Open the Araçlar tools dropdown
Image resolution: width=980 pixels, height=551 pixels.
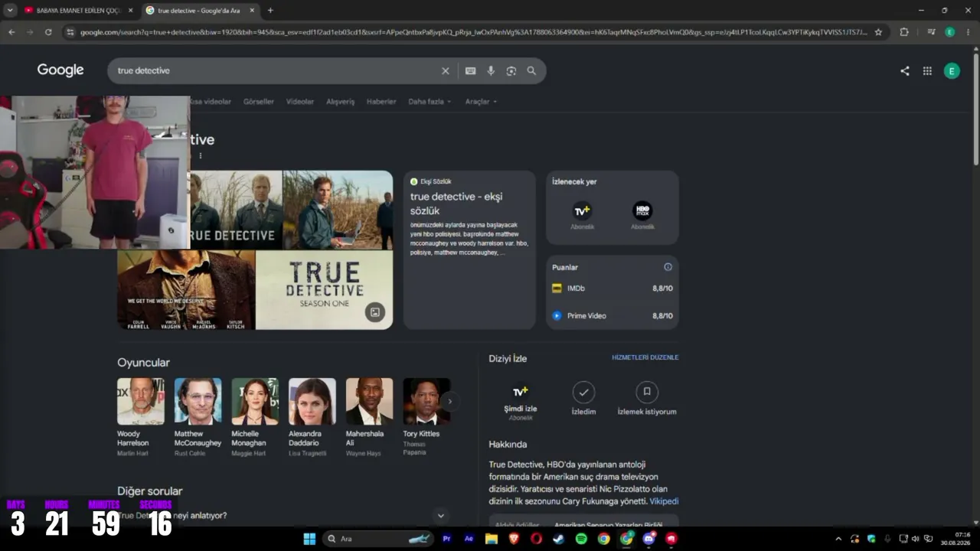[481, 102]
